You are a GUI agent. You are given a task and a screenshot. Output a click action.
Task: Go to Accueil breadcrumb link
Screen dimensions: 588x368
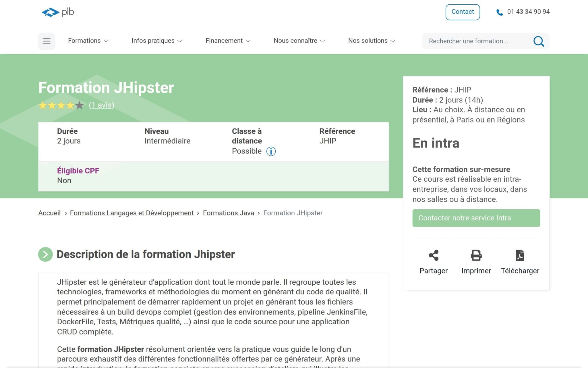49,213
